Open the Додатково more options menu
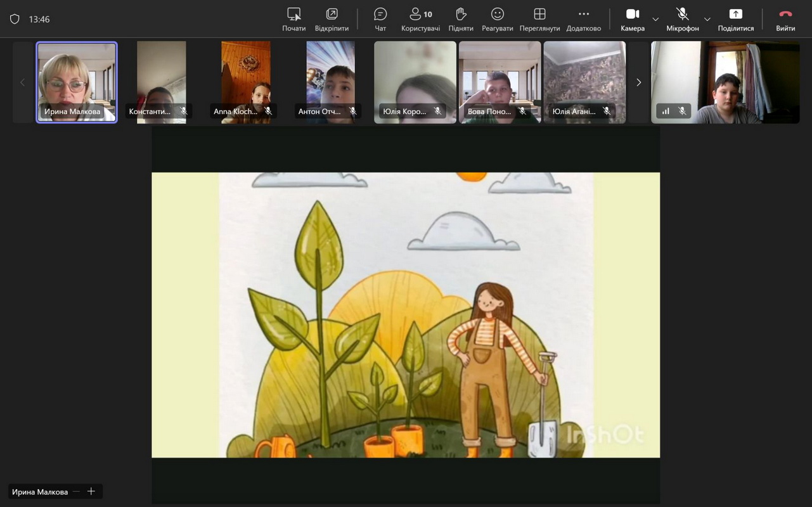The width and height of the screenshot is (812, 507). pyautogui.click(x=583, y=19)
